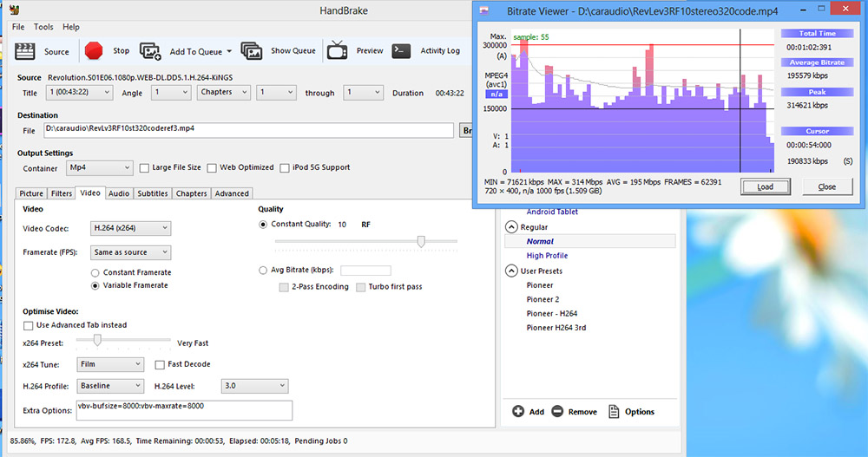Click the Add To Queue icon

pyautogui.click(x=150, y=51)
